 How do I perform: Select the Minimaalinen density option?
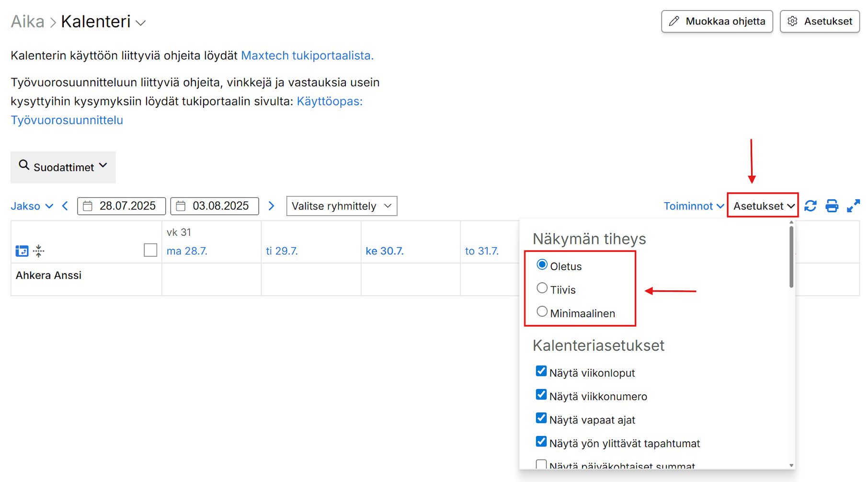(542, 312)
